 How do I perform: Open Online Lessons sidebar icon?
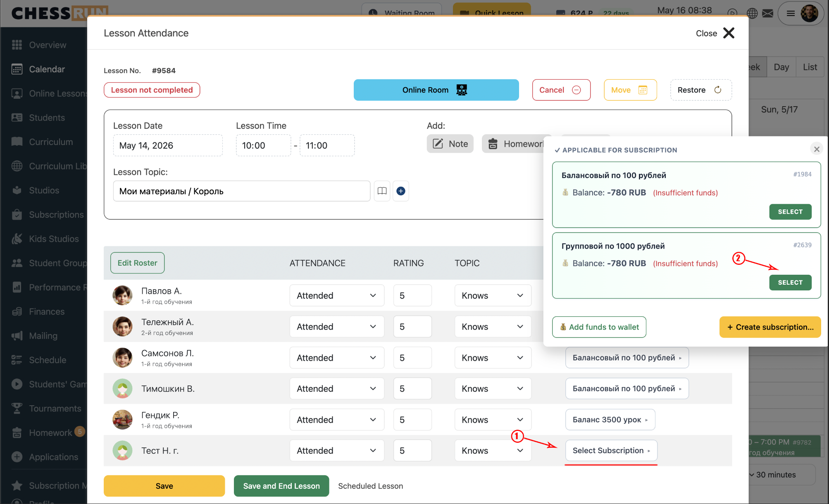17,94
